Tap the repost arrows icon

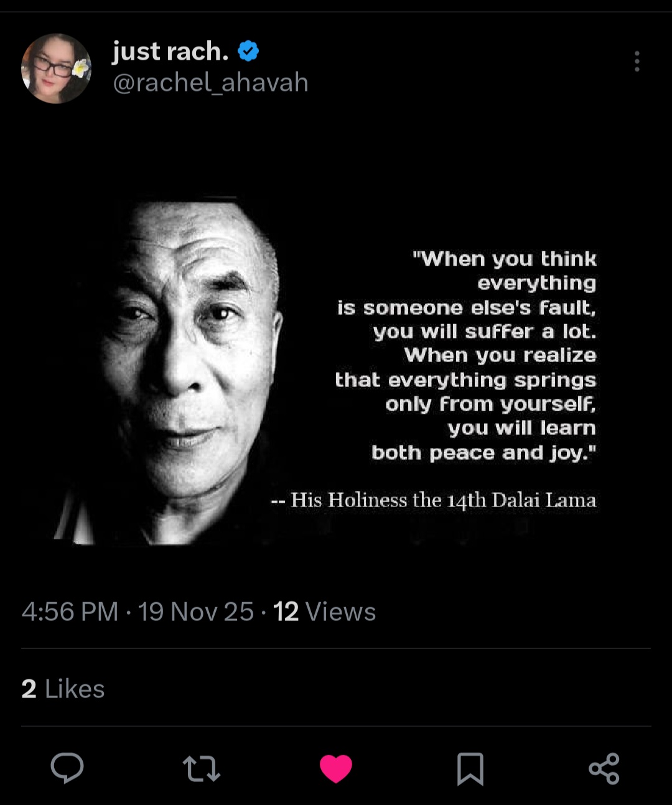(x=202, y=769)
